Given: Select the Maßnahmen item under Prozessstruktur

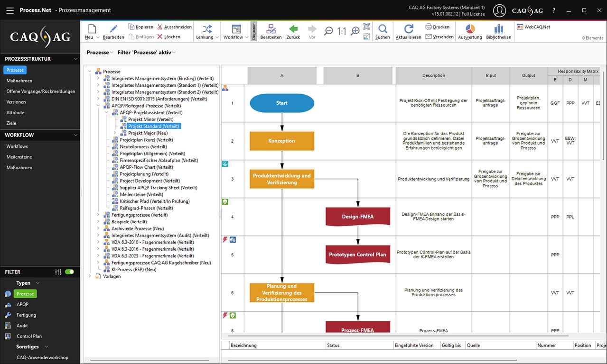Looking at the screenshot, I should (x=19, y=81).
